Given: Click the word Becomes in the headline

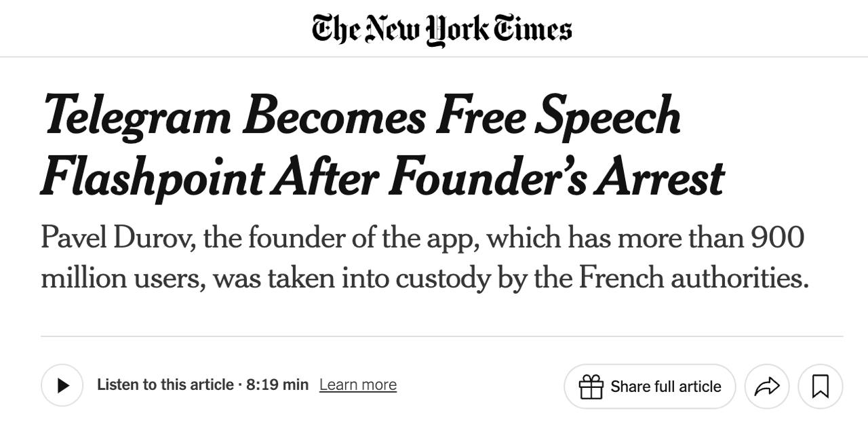Looking at the screenshot, I should coord(334,117).
